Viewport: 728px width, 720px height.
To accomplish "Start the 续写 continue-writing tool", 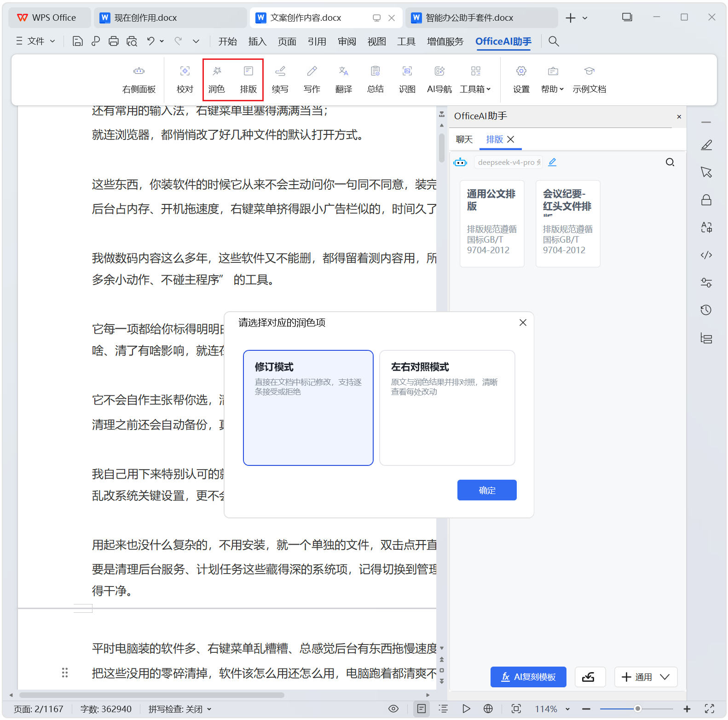I will (x=280, y=80).
